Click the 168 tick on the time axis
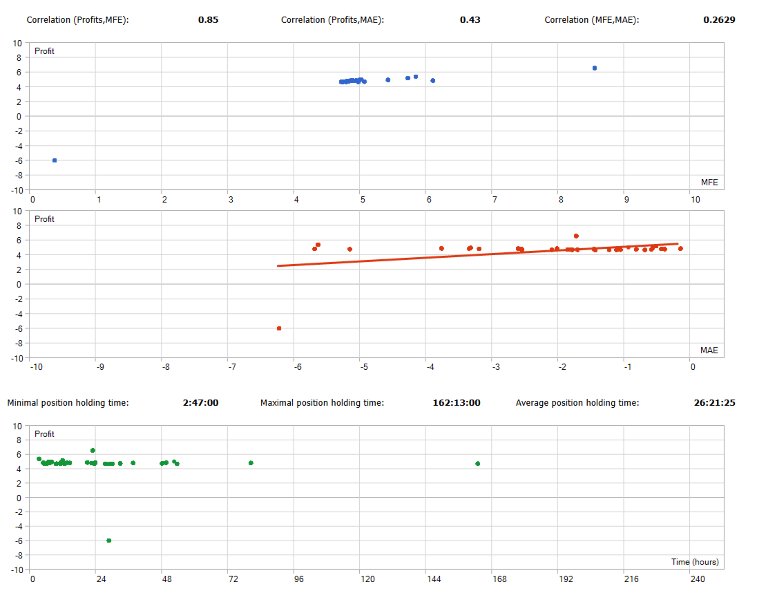Screen dimensions: 757x600 click(499, 579)
